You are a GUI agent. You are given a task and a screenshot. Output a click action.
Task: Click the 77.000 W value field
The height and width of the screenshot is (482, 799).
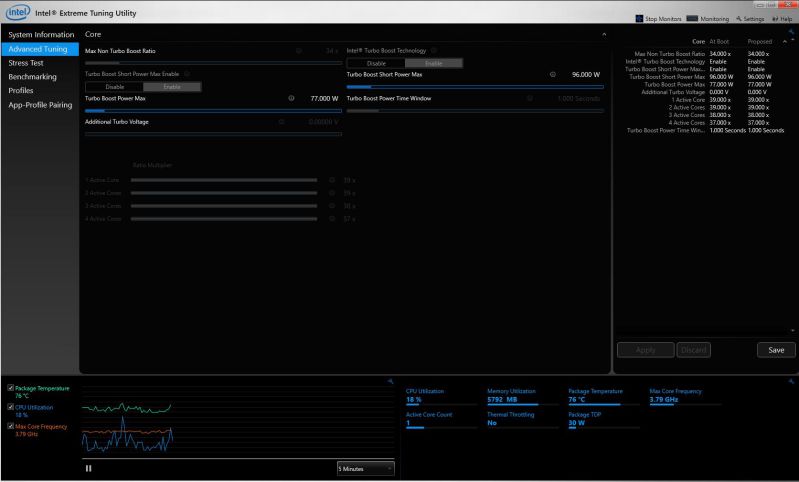pos(324,98)
